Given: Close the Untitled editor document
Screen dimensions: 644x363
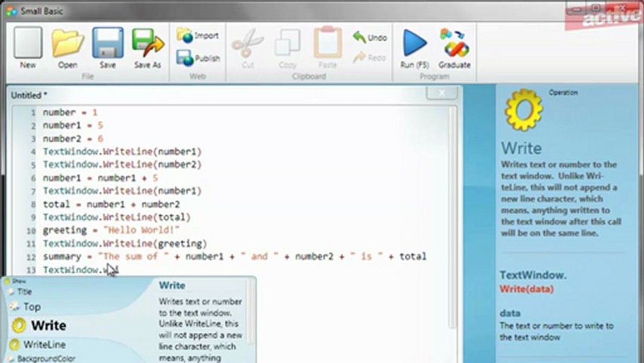Looking at the screenshot, I should [x=442, y=93].
